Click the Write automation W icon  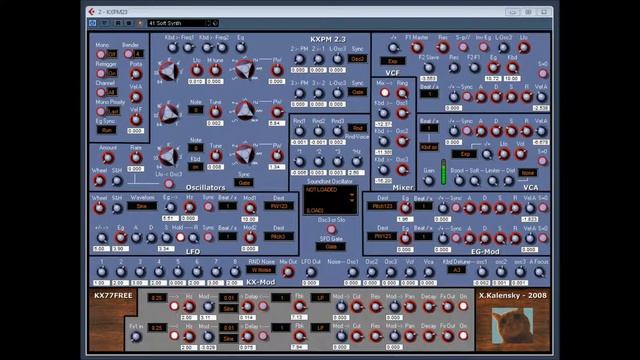129,23
